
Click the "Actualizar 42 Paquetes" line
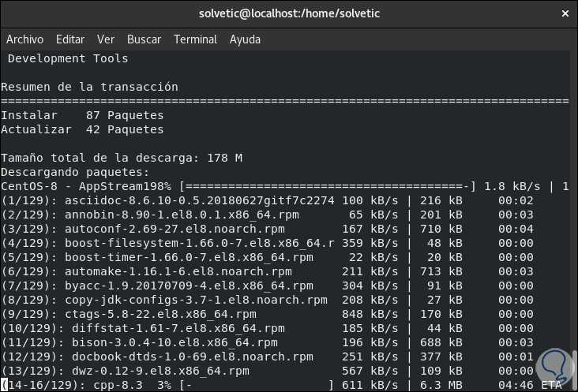(x=82, y=129)
